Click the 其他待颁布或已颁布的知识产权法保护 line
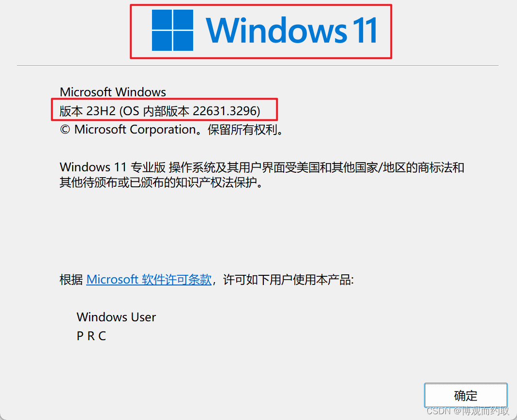Image resolution: width=517 pixels, height=420 pixels. pos(161,182)
